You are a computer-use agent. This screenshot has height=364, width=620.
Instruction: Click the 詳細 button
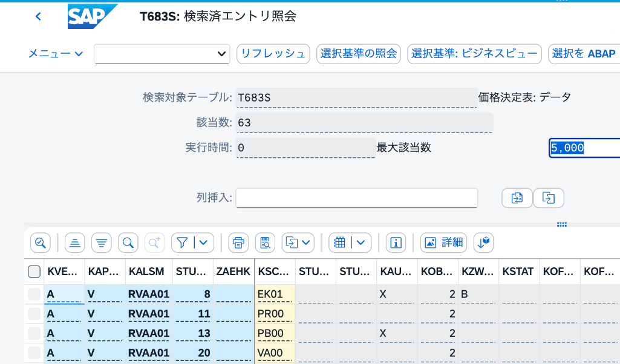(x=443, y=242)
